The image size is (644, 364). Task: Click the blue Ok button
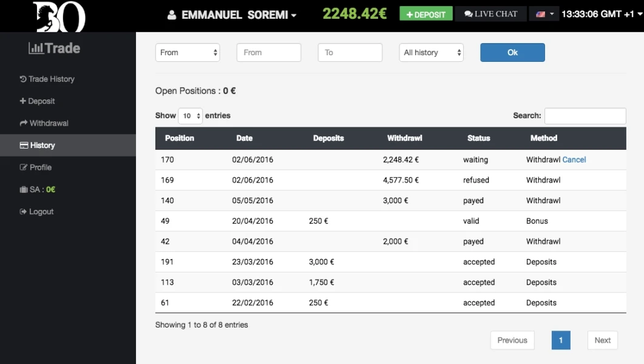tap(512, 53)
